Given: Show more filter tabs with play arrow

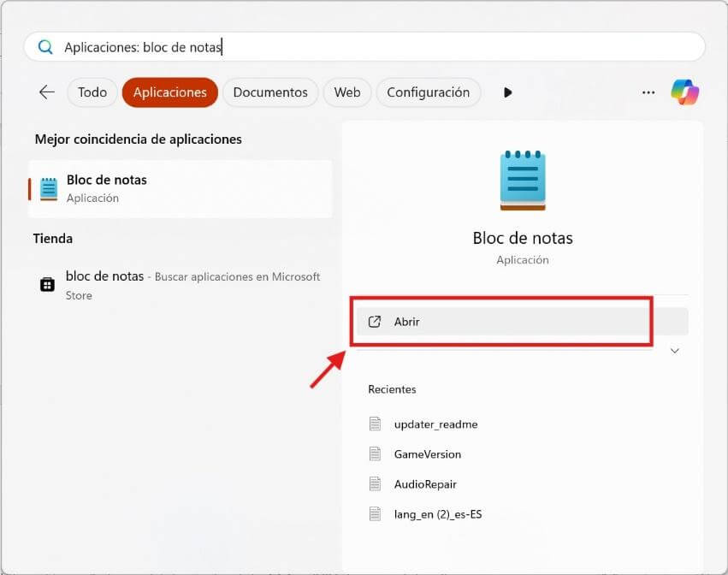Looking at the screenshot, I should (507, 92).
